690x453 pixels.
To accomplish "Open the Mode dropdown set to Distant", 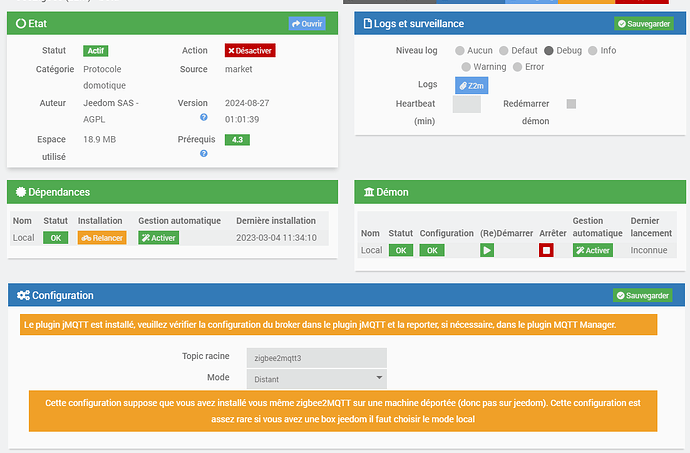I will pos(316,379).
